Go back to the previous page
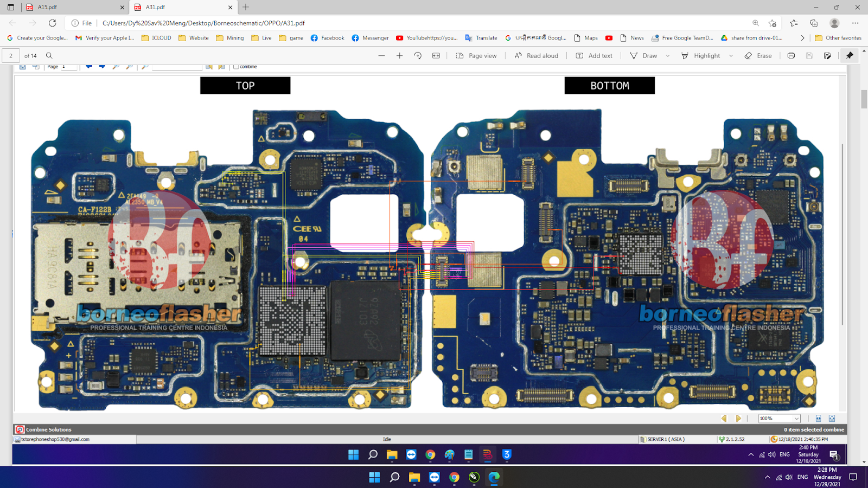The image size is (868, 488). click(x=12, y=23)
